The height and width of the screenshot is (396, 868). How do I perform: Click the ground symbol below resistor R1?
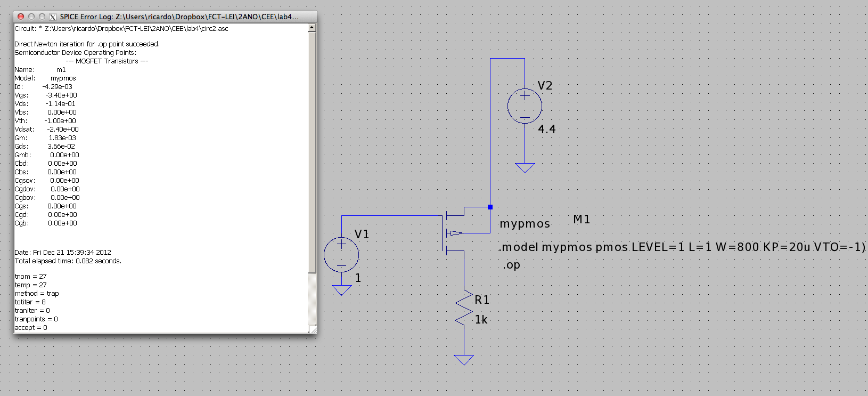(x=464, y=360)
